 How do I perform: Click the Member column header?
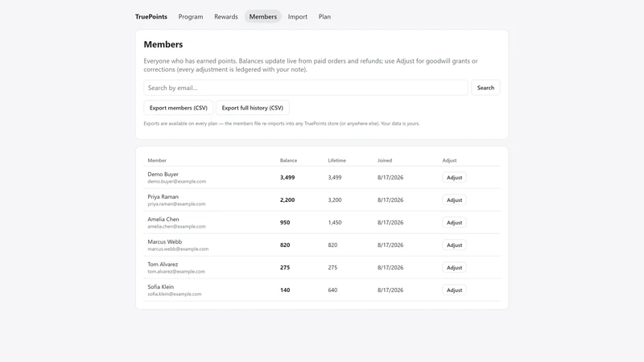click(157, 160)
